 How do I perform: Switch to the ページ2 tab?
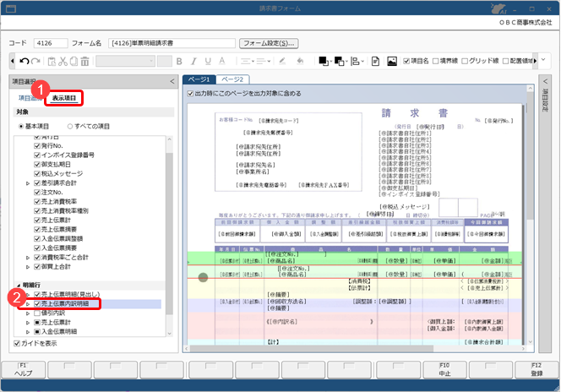coord(232,79)
